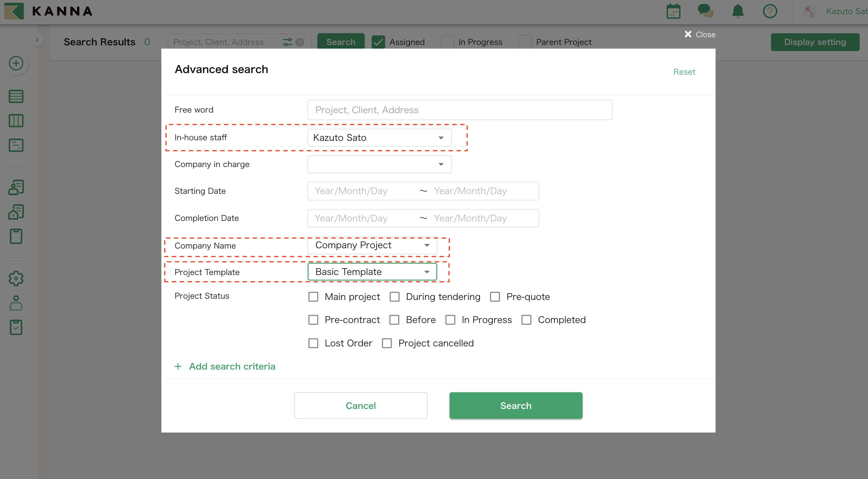Open the Company in charge dropdown
The height and width of the screenshot is (479, 868).
[379, 164]
